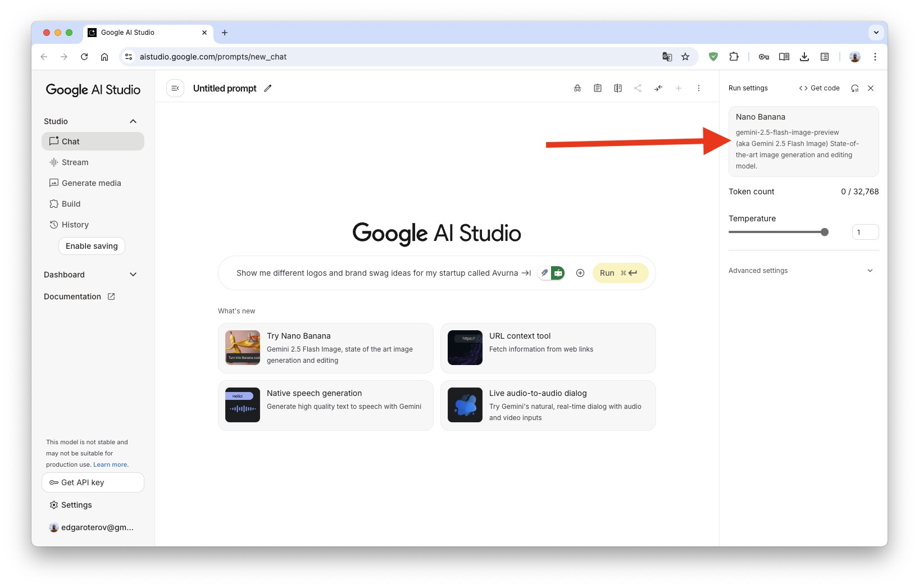919x588 pixels.
Task: Switch to the Google AI Studio browser tab
Action: click(149, 33)
